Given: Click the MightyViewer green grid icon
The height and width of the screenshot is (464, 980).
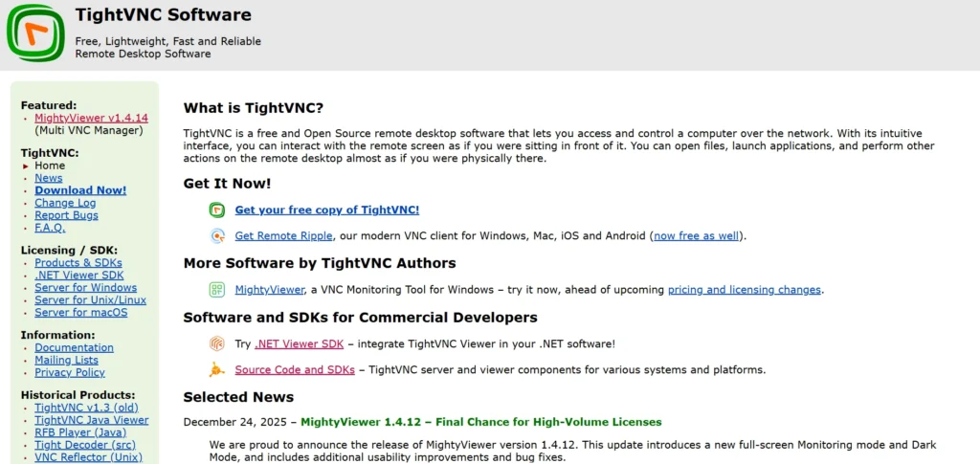Looking at the screenshot, I should pos(217,290).
